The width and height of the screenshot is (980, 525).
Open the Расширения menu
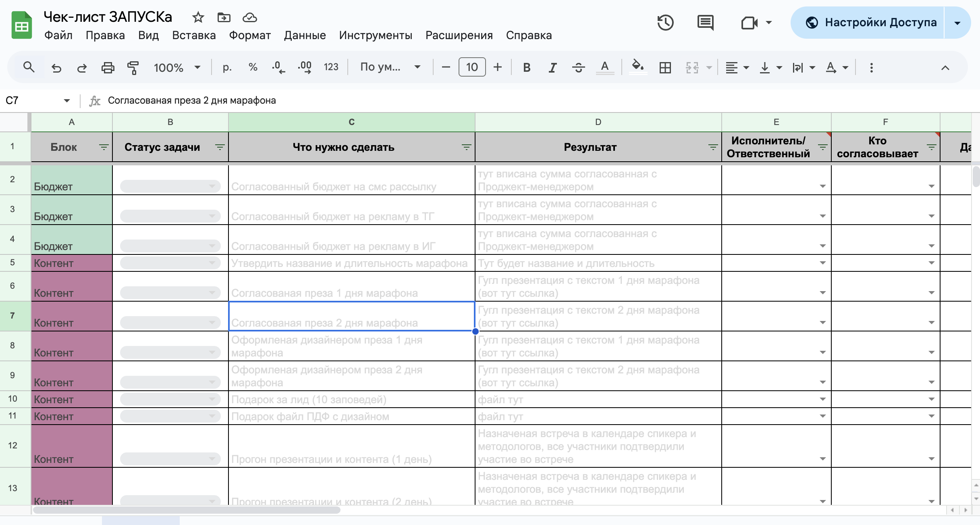pyautogui.click(x=459, y=35)
